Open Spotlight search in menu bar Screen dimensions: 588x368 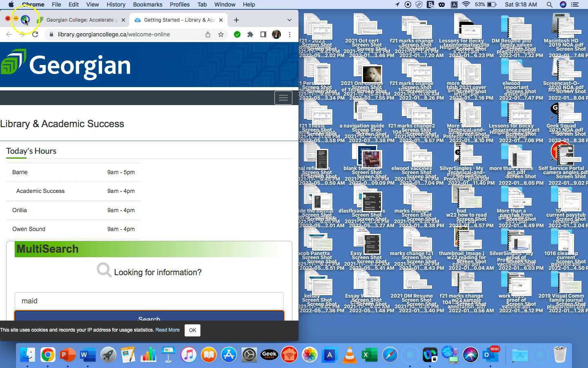tap(549, 4)
